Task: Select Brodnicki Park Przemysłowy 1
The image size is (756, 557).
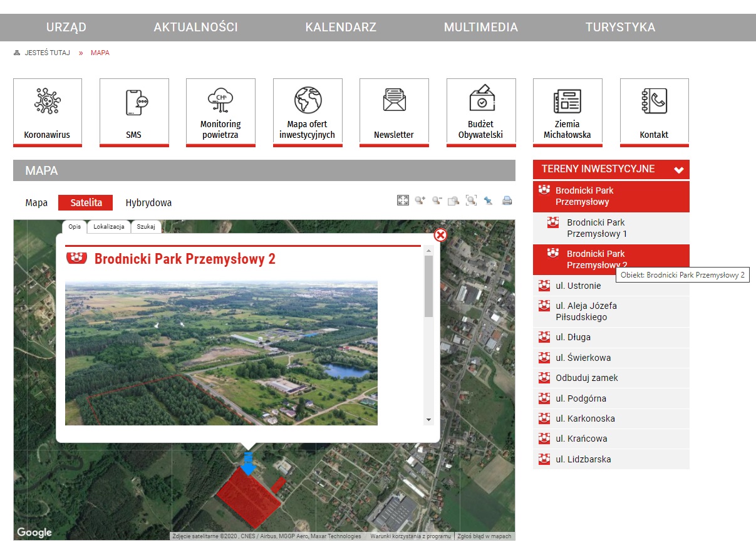Action: click(611, 228)
